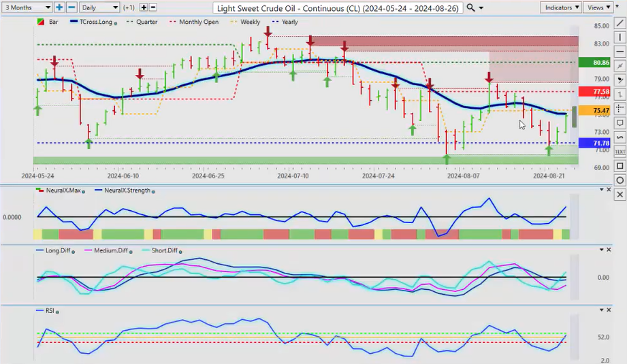The height and width of the screenshot is (364, 627).
Task: Select the horizontal line drawing tool
Action: click(620, 51)
